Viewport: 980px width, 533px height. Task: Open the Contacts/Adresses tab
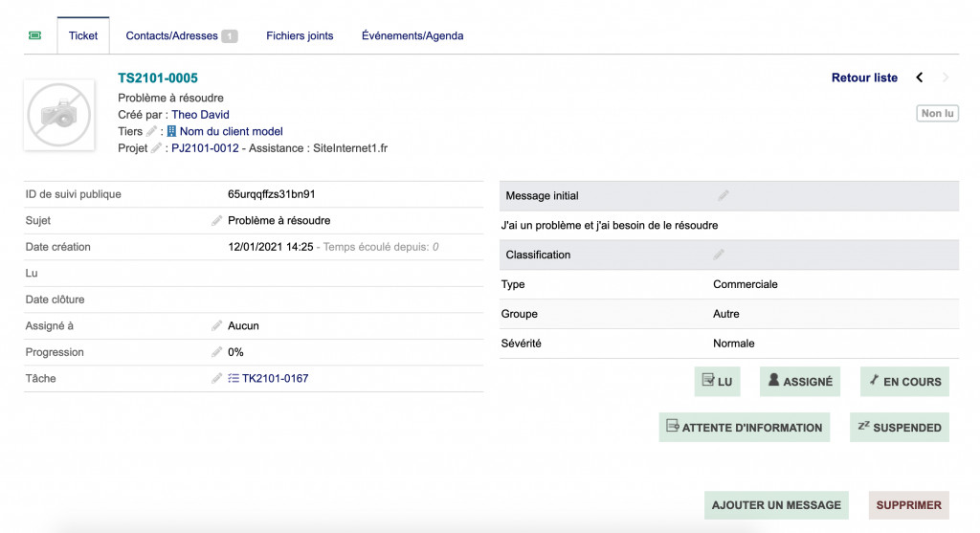(172, 36)
